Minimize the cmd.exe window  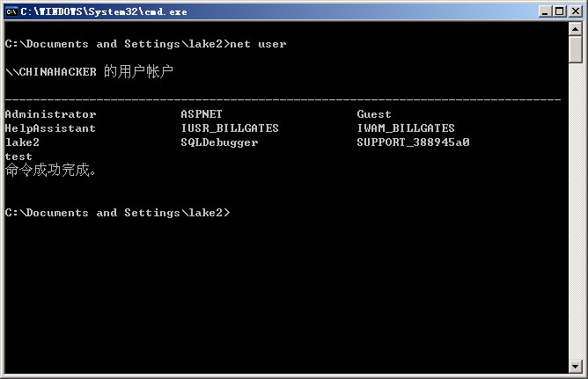coord(543,11)
